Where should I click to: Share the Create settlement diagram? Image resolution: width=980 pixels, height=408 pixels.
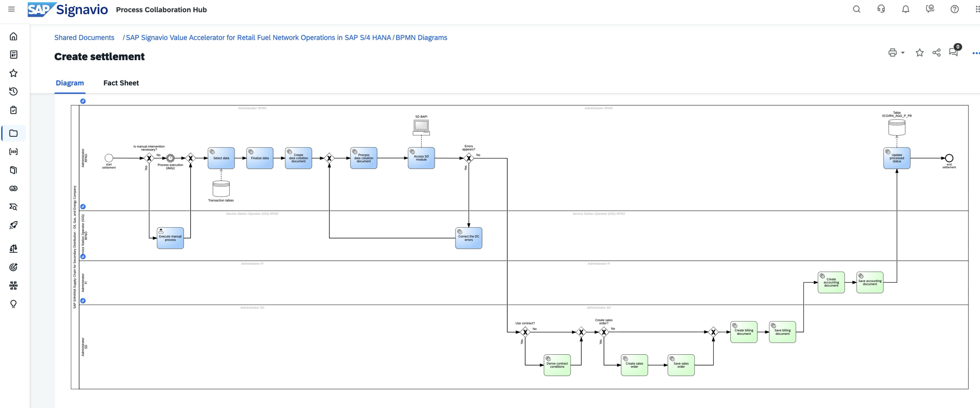pyautogui.click(x=936, y=53)
